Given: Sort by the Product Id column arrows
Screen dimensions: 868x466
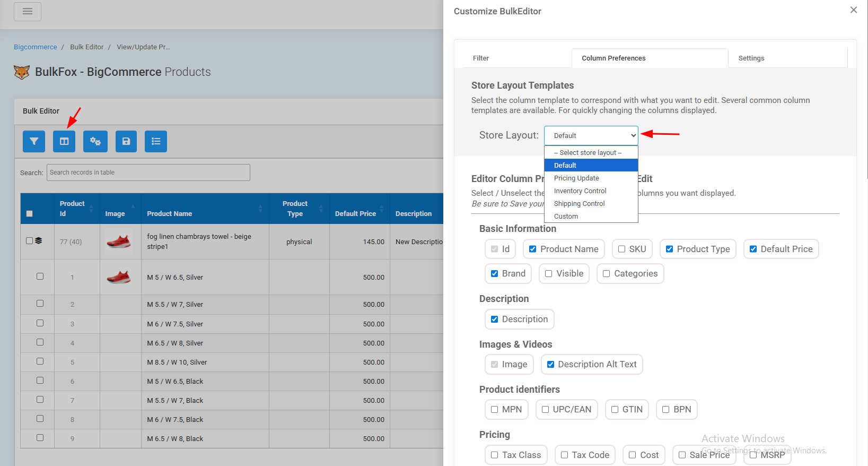Looking at the screenshot, I should tap(91, 209).
